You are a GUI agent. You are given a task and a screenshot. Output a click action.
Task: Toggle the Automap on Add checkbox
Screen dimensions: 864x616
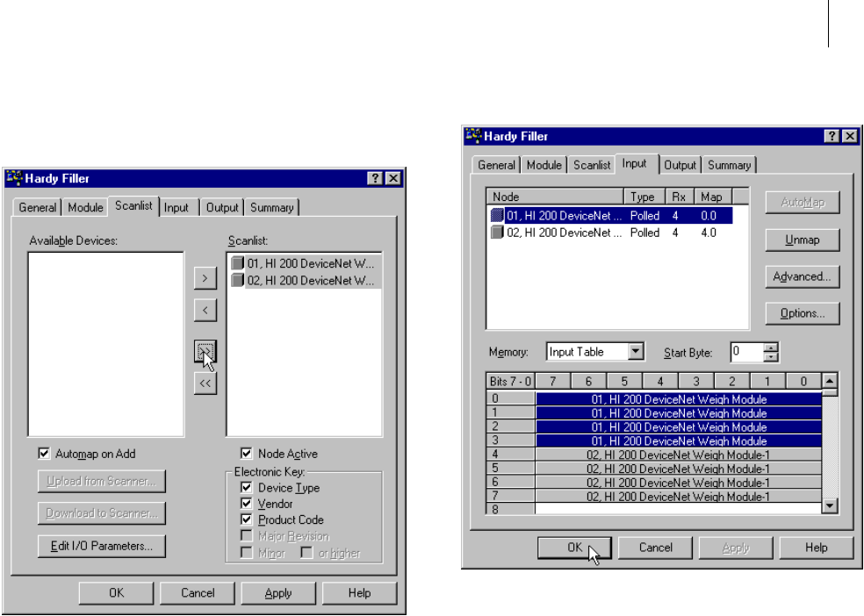(45, 454)
